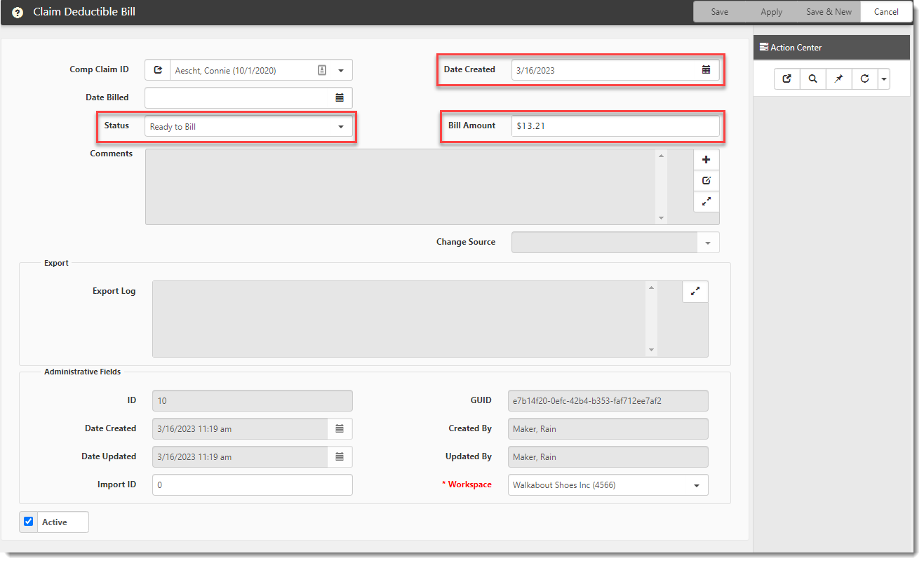Expand the Workspace dropdown
This screenshot has width=924, height=563.
click(696, 485)
